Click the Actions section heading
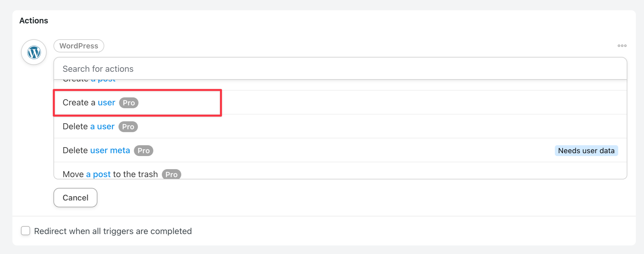This screenshot has width=644, height=254. pos(34,21)
